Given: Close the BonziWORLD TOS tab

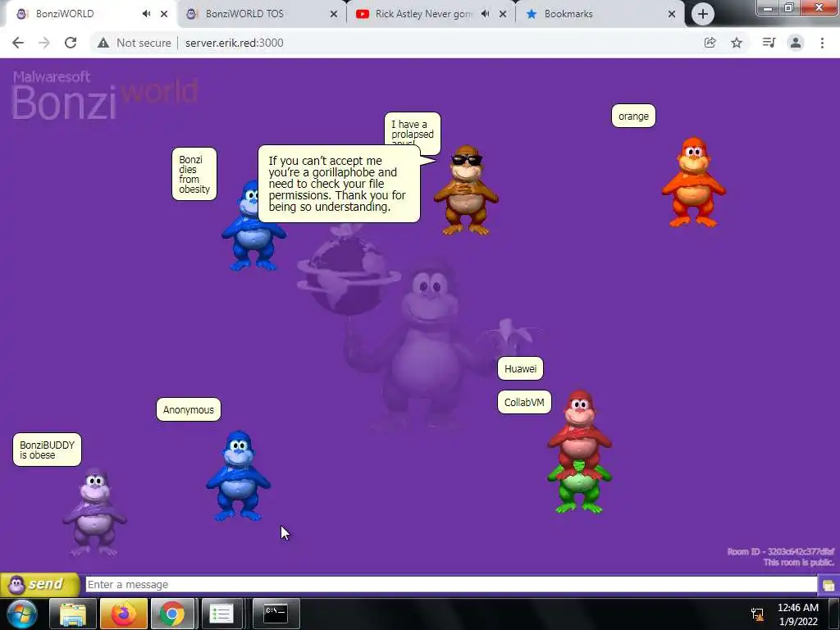Looking at the screenshot, I should click(x=334, y=14).
